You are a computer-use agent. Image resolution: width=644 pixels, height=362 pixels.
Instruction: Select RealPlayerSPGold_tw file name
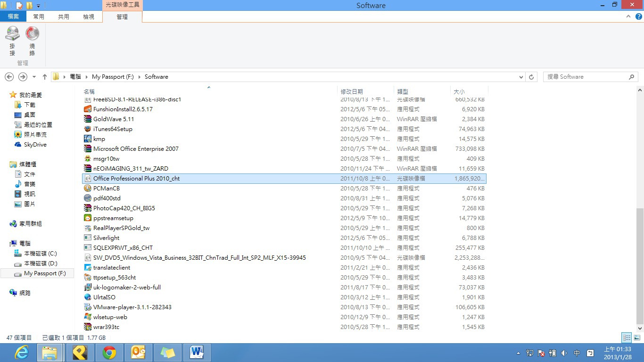click(121, 228)
